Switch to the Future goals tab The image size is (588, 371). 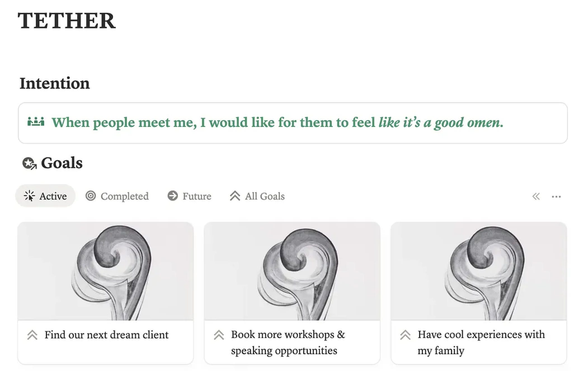point(189,196)
